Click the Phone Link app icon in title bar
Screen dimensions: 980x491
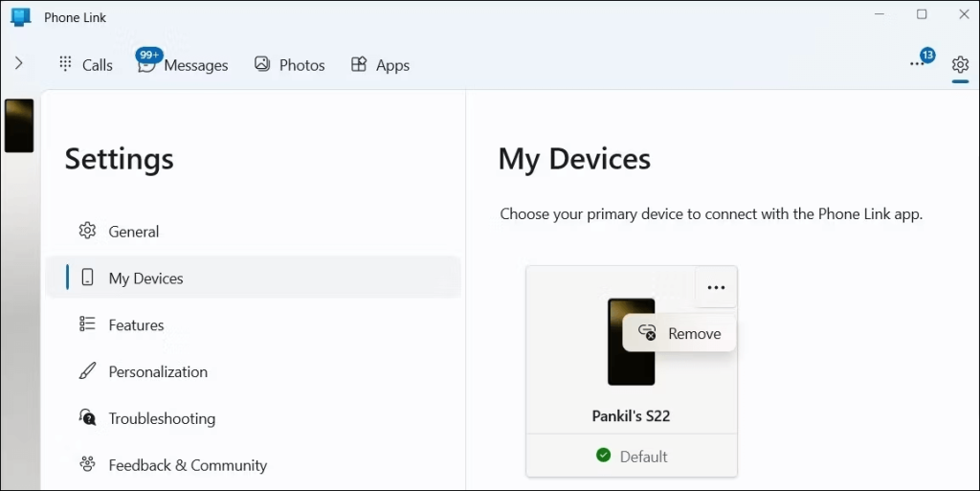[21, 17]
